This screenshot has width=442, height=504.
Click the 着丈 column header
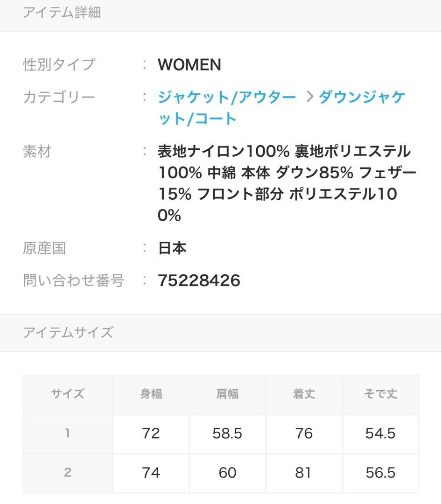pos(304,394)
